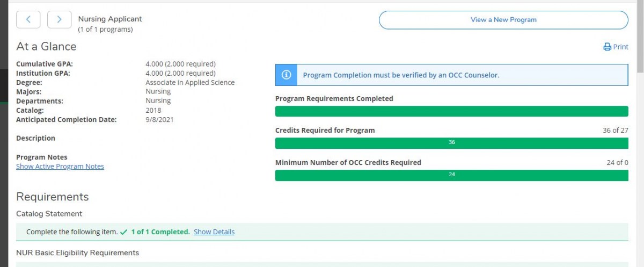This screenshot has width=644, height=267.
Task: Click the Requirements section heading
Action: (x=53, y=197)
